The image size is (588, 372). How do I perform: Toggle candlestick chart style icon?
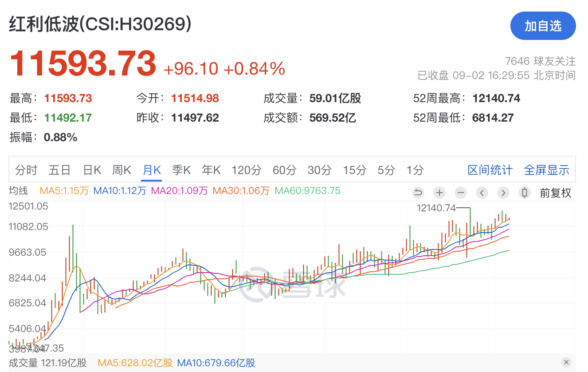(525, 193)
